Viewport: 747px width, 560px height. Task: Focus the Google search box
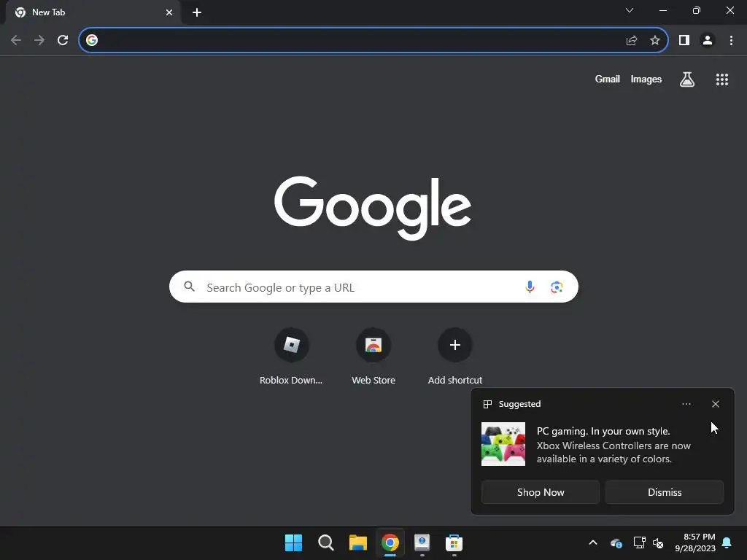373,287
